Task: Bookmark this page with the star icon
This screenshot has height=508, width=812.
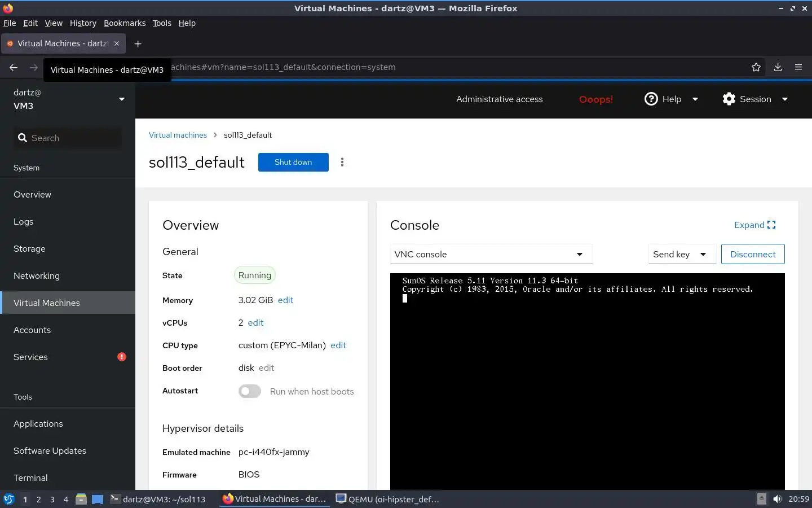Action: point(756,67)
